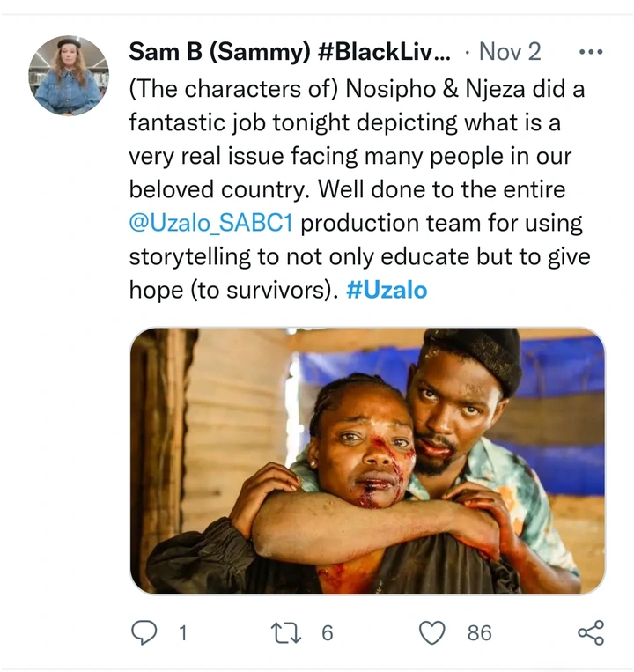Open the @Uzalo_SABC1 mention link
Screen dimensions: 634x672
(x=211, y=224)
